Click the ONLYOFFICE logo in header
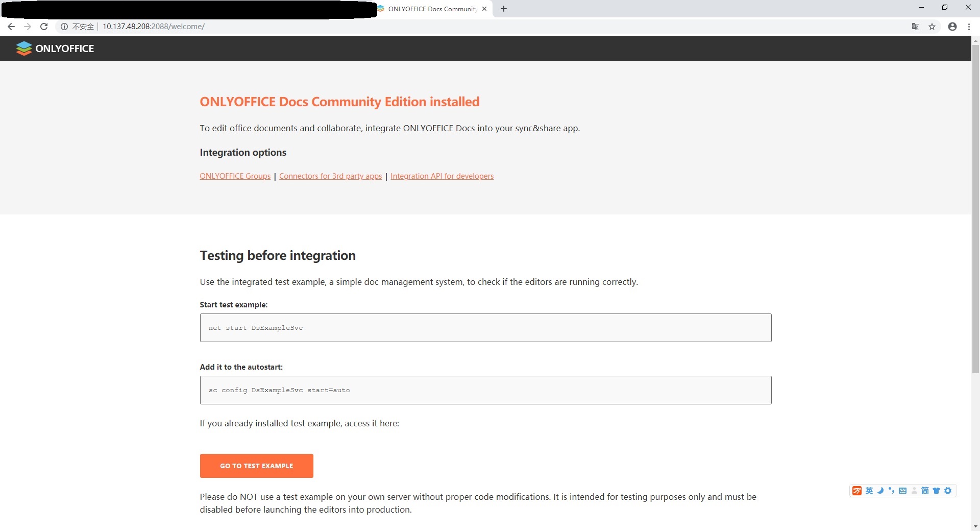This screenshot has height=531, width=980. (55, 49)
